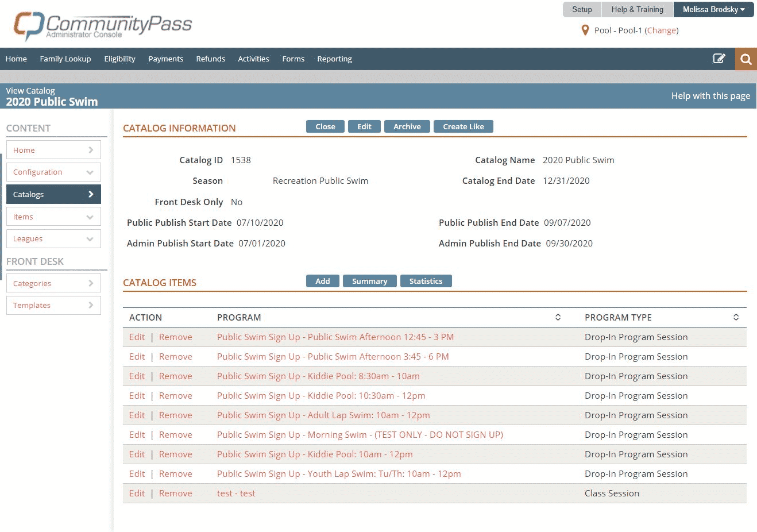Remove the test - test catalog item
Viewport: 757px width, 532px height.
[x=175, y=493]
